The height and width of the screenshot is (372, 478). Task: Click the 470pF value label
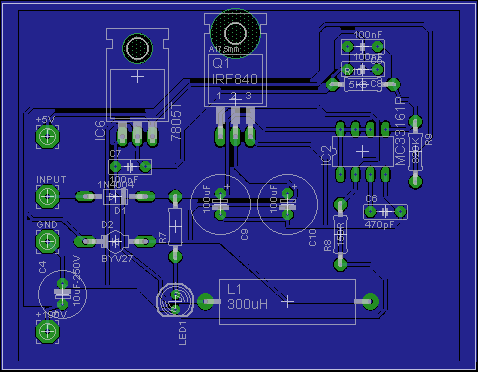(x=379, y=225)
